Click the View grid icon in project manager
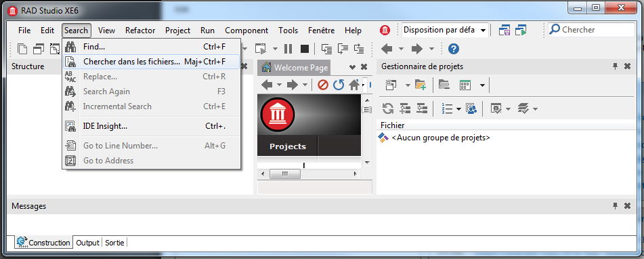This screenshot has height=259, width=644. click(x=465, y=85)
